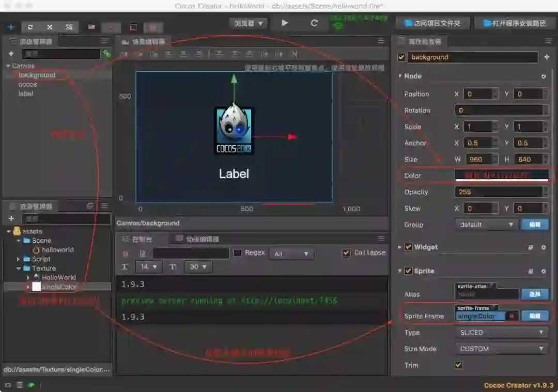Uncheck the Collapse checkbox
Image resolution: width=558 pixels, height=392 pixels.
click(x=346, y=253)
